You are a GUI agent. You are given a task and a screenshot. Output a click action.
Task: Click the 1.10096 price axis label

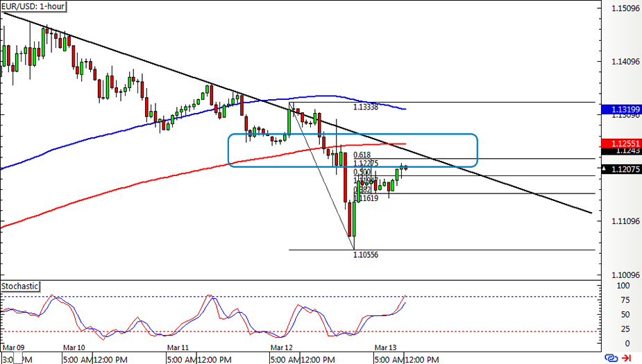pos(625,275)
